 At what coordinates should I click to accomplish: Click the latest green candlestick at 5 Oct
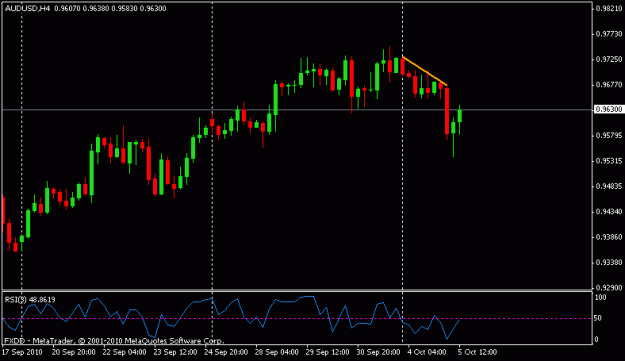click(460, 116)
